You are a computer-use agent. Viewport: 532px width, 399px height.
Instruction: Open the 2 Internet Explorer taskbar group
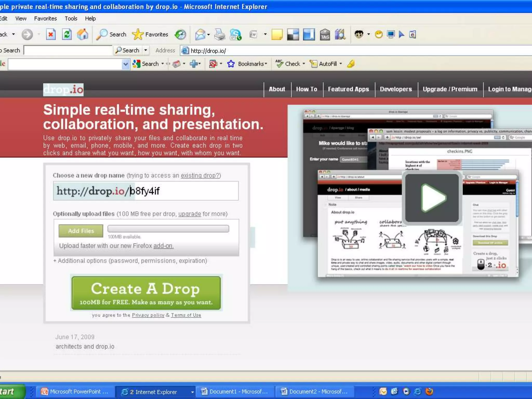tap(156, 391)
